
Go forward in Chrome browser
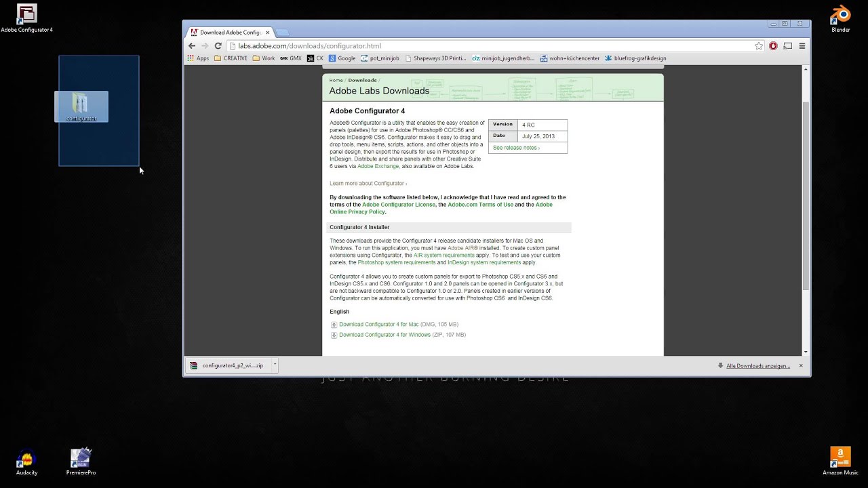point(205,46)
